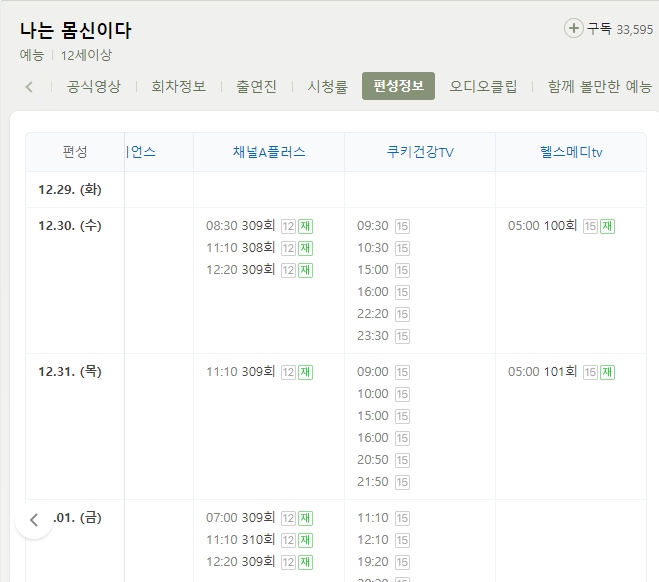This screenshot has width=659, height=582.
Task: Open the 출연진 tab
Action: tap(256, 87)
